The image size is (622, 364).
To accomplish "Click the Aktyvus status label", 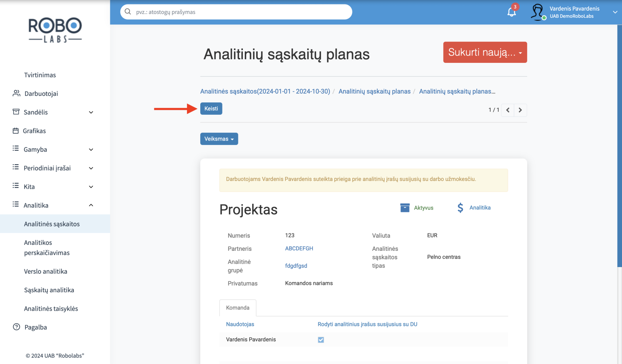I will coord(424,208).
